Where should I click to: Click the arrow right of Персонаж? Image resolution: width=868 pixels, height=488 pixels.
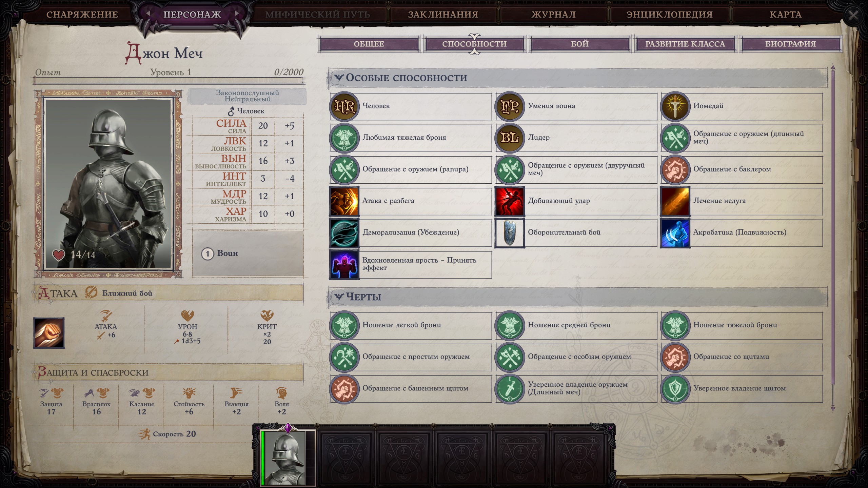tap(237, 14)
